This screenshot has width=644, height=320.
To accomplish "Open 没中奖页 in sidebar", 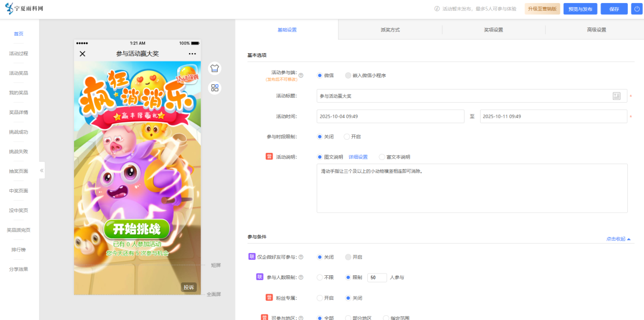I will 18,210.
